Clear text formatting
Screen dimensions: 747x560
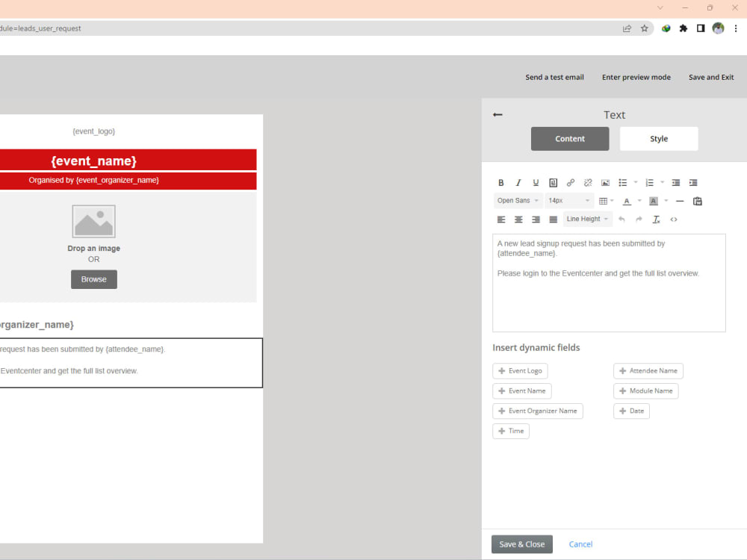point(656,220)
